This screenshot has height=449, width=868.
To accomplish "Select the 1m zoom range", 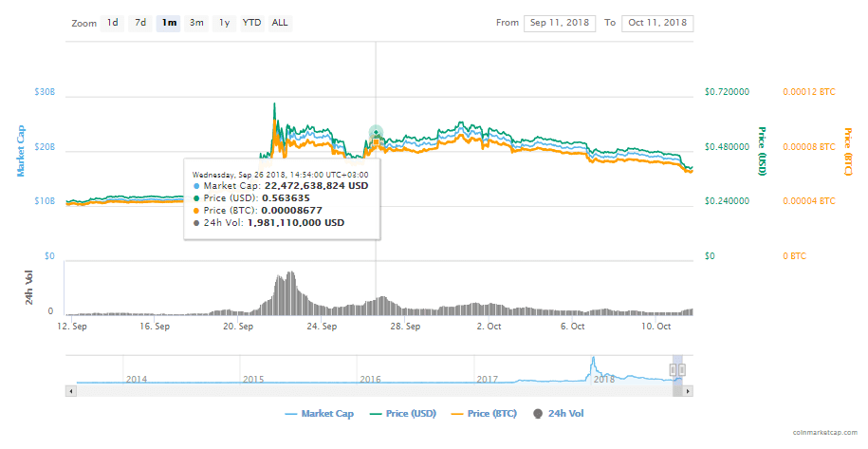I will (x=169, y=22).
